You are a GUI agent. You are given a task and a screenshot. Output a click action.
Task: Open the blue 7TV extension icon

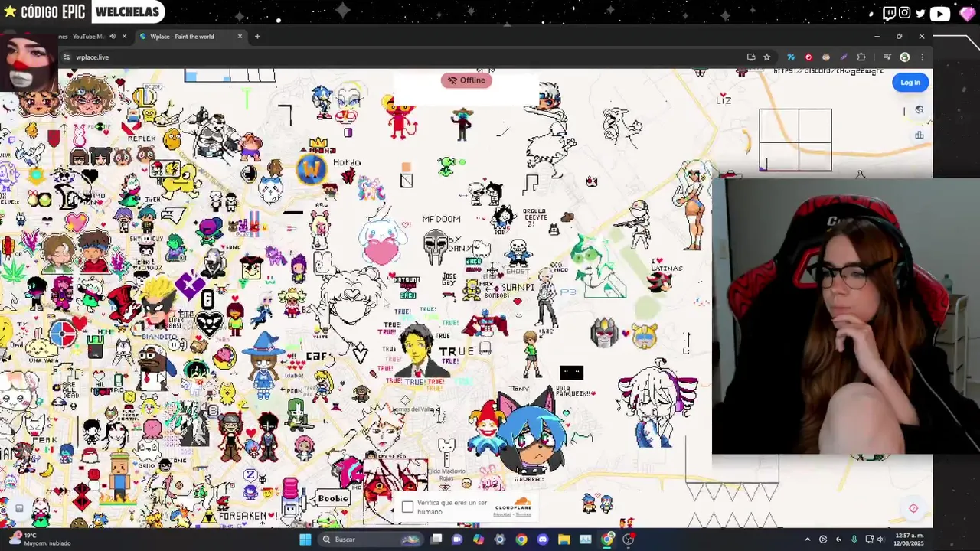pyautogui.click(x=791, y=57)
